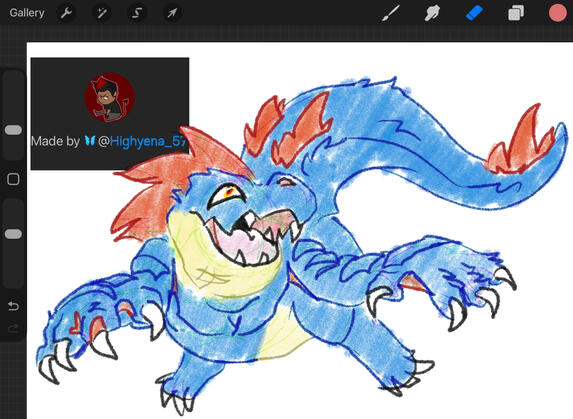The width and height of the screenshot is (573, 419).
Task: Select the Eraser tool
Action: click(474, 14)
